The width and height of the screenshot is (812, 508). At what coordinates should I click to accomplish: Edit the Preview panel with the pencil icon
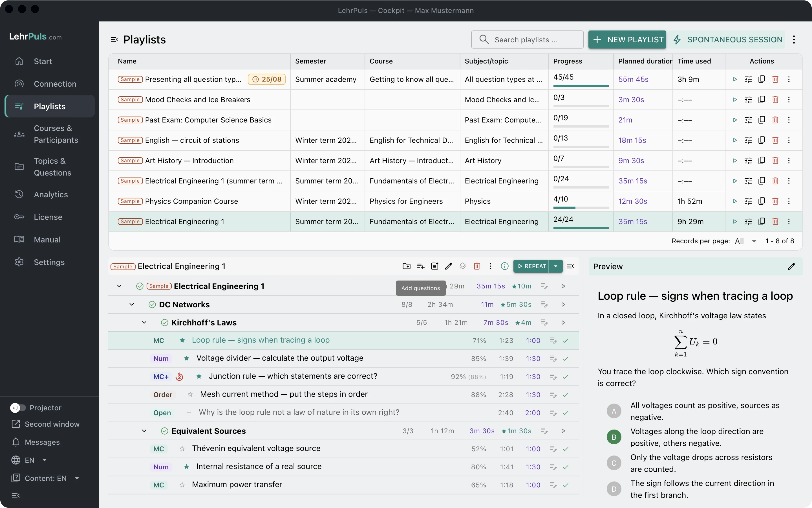(791, 266)
